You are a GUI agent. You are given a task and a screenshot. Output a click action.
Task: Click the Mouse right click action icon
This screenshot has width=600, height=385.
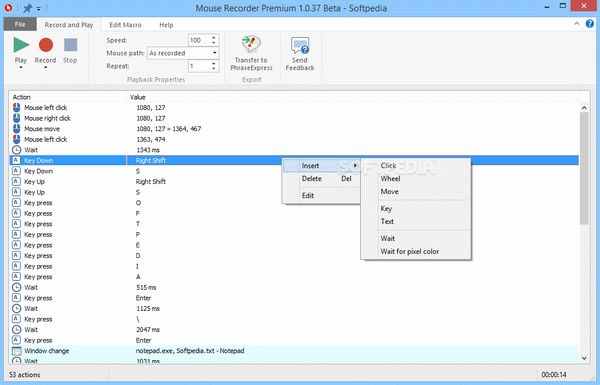click(16, 118)
